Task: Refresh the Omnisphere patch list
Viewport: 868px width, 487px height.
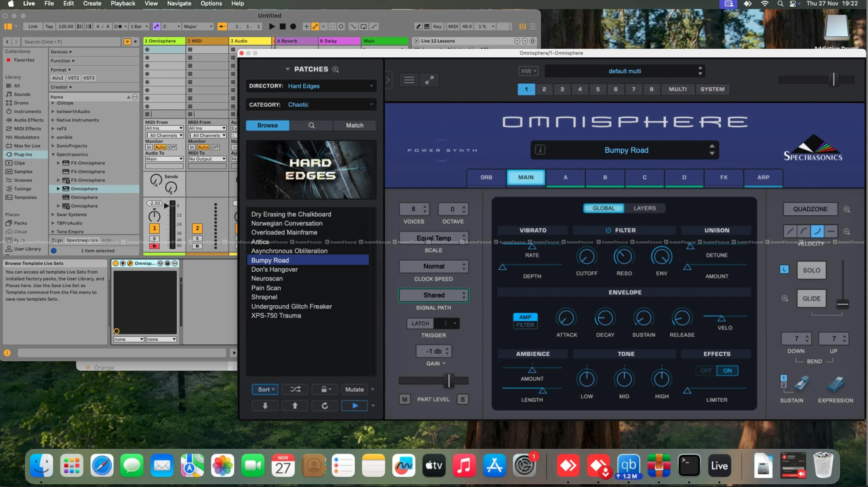Action: (325, 406)
